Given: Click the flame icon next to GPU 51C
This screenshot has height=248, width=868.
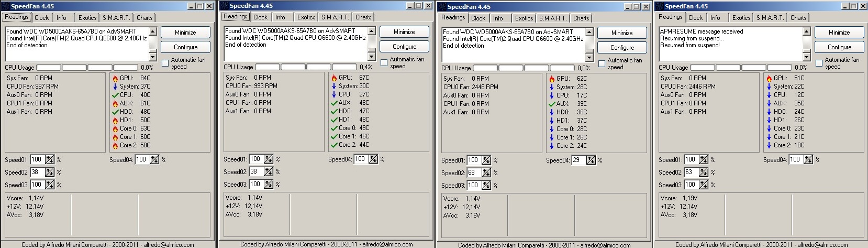Looking at the screenshot, I should click(x=769, y=78).
